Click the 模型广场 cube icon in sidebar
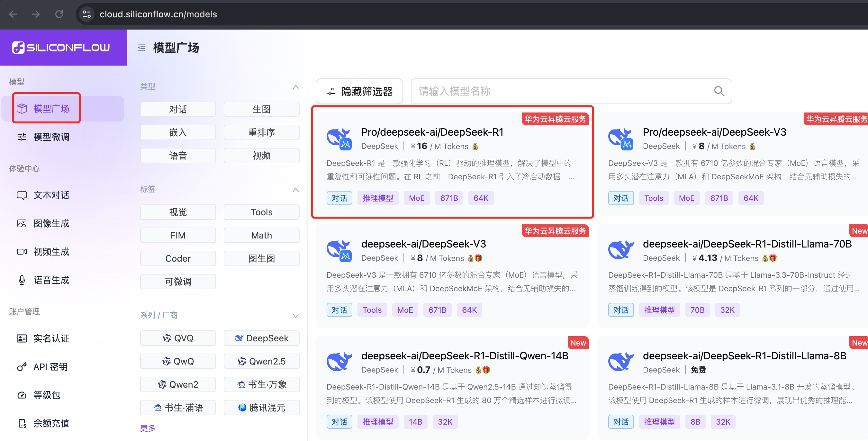The width and height of the screenshot is (868, 441). tap(22, 108)
